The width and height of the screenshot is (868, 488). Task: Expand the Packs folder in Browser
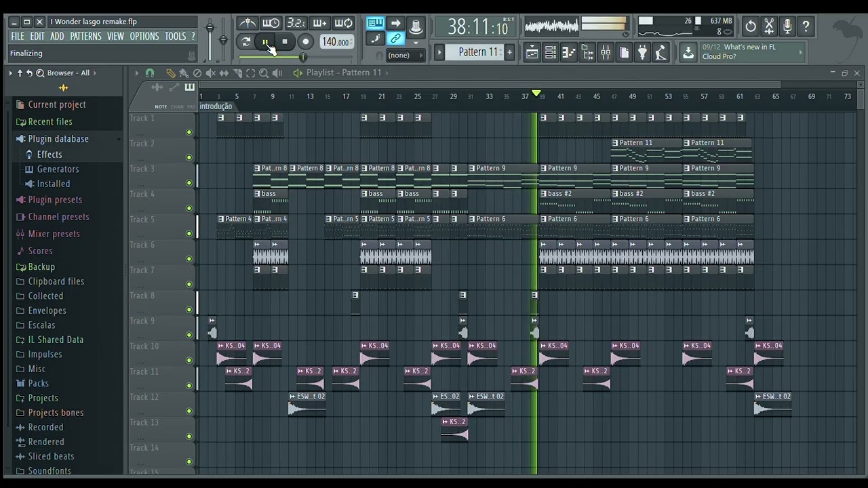pos(38,383)
